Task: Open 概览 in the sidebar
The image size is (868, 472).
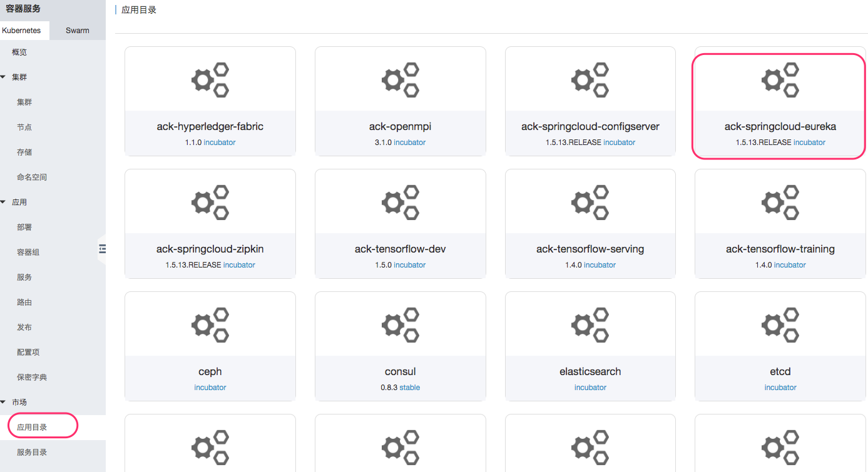Action: pyautogui.click(x=19, y=52)
